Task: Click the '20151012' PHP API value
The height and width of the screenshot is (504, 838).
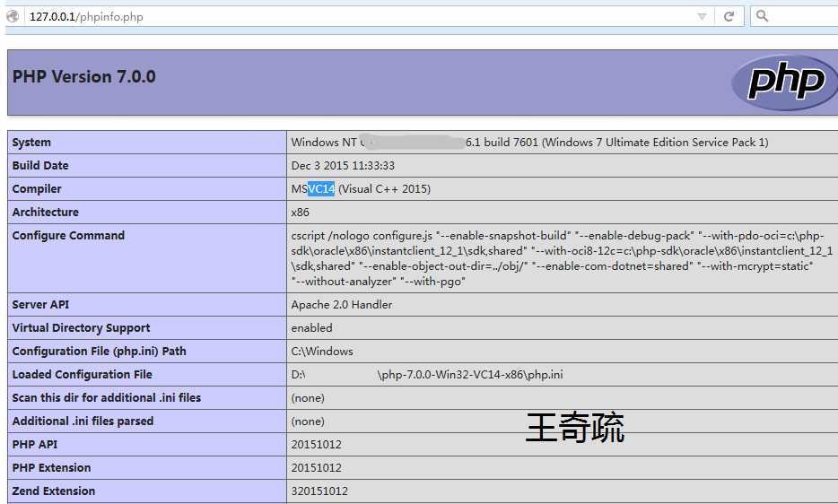Action: click(x=317, y=444)
